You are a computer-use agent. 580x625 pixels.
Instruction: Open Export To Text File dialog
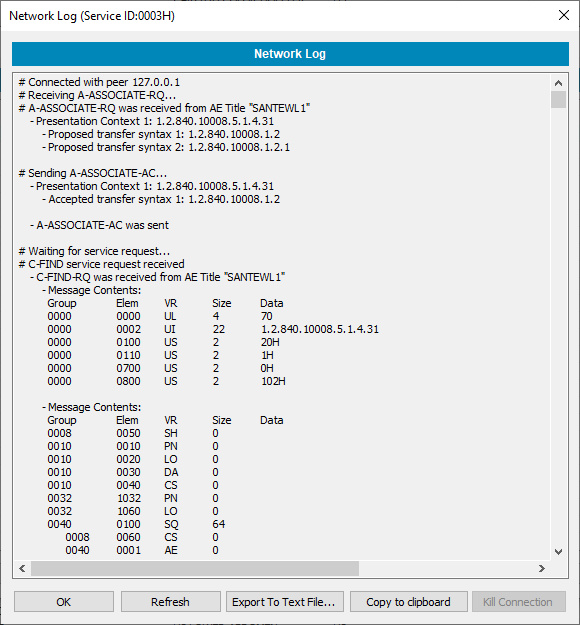pyautogui.click(x=285, y=601)
